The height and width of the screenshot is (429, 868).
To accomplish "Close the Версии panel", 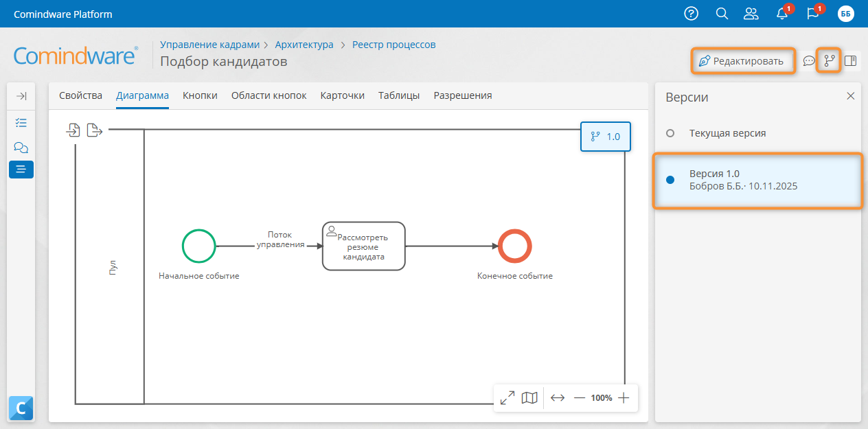I will [x=851, y=96].
